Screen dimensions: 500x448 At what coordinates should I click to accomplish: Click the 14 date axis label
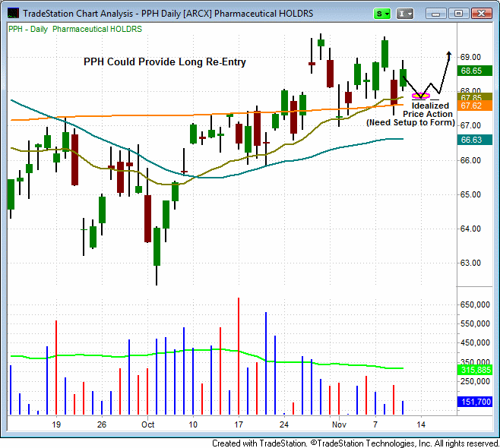[421, 424]
